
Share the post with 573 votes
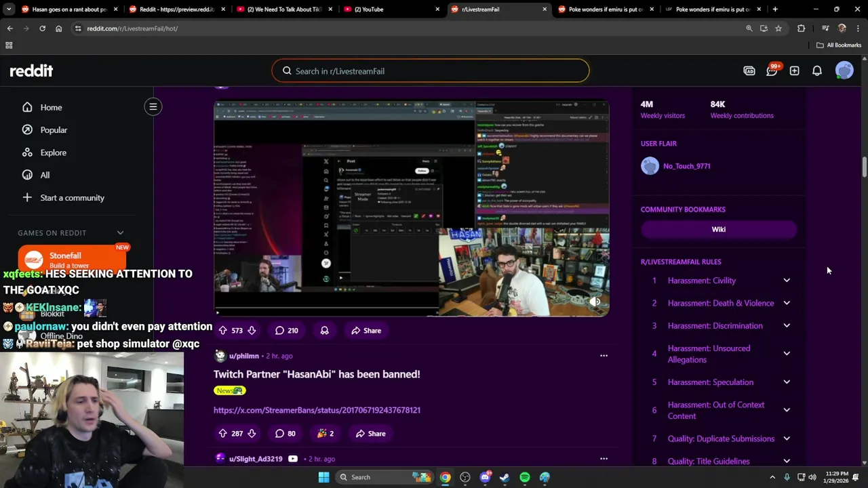tap(366, 330)
